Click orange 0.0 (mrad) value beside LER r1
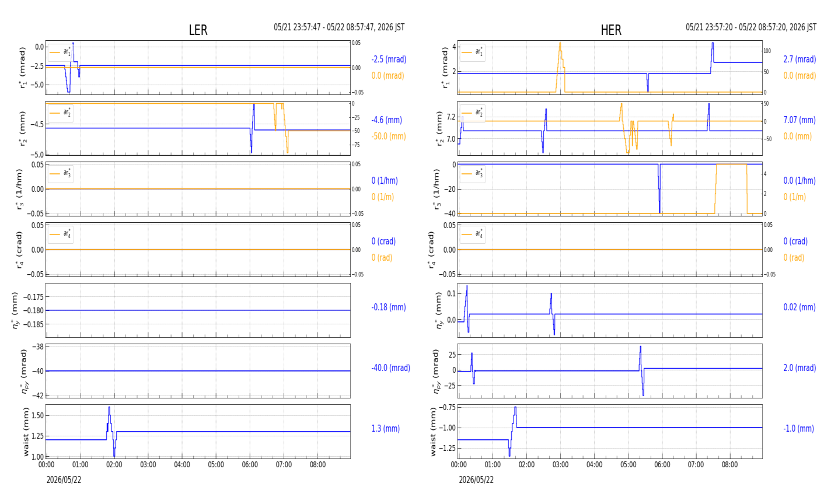This screenshot has height=504, width=824. pos(387,76)
